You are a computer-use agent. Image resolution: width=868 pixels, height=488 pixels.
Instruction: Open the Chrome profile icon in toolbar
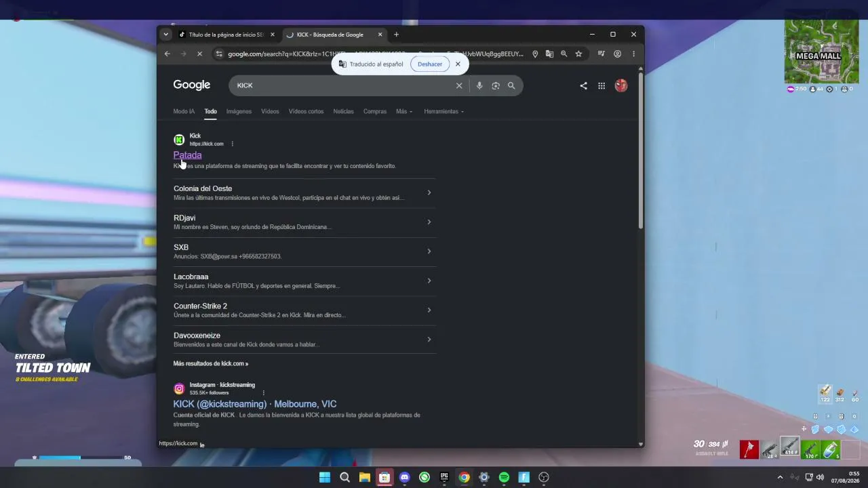tap(617, 54)
